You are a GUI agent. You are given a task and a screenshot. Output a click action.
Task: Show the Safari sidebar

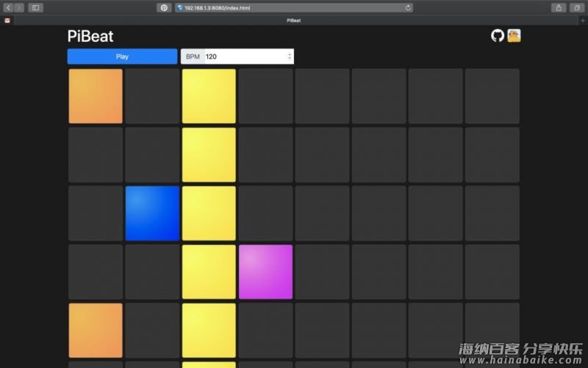pyautogui.click(x=35, y=7)
